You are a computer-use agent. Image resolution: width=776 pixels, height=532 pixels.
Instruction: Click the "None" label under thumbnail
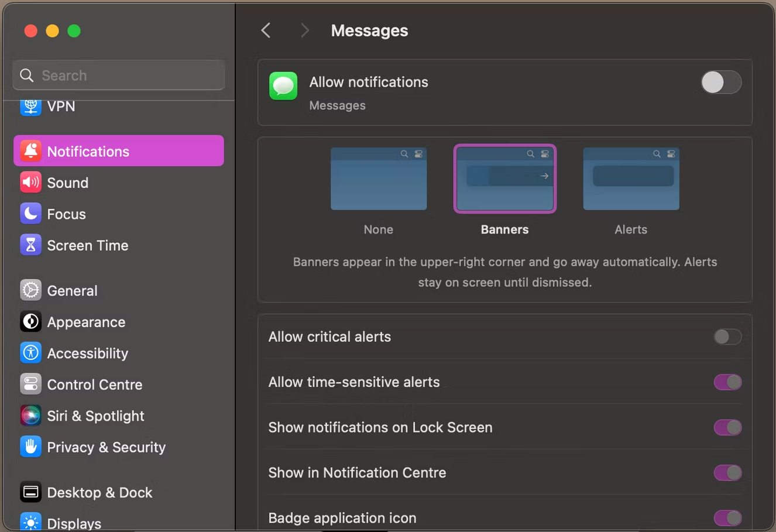(x=379, y=229)
